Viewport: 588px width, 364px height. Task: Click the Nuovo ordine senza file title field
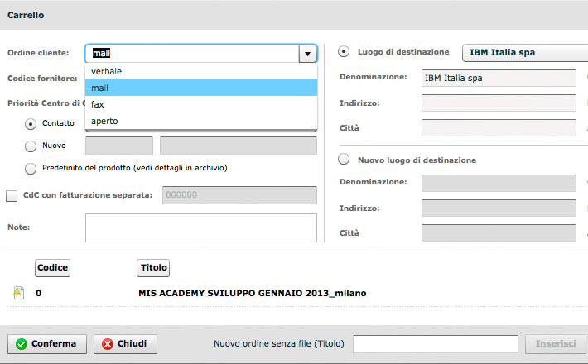(x=436, y=344)
